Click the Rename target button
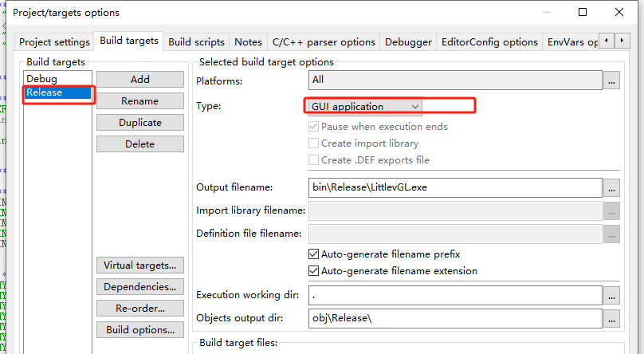The width and height of the screenshot is (644, 354). [x=140, y=101]
